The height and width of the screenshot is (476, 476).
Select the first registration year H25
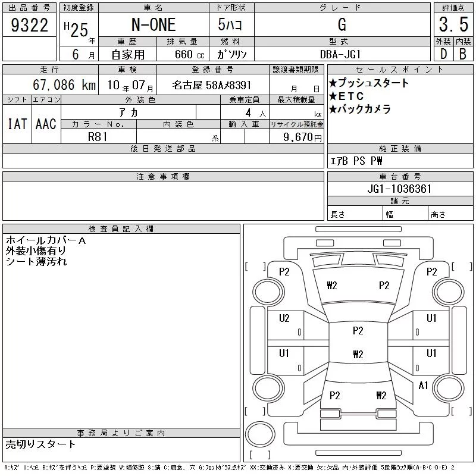coord(76,29)
